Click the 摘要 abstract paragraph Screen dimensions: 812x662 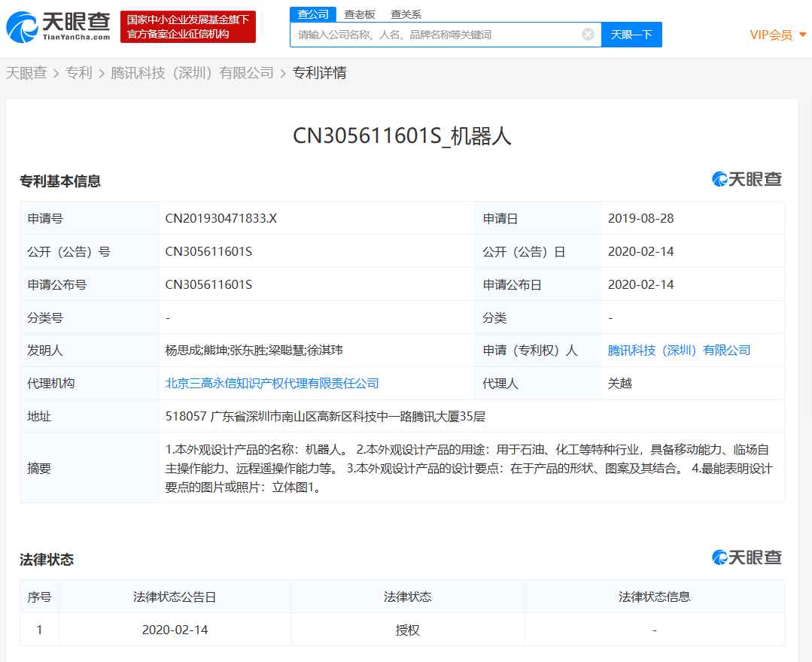pyautogui.click(x=469, y=468)
